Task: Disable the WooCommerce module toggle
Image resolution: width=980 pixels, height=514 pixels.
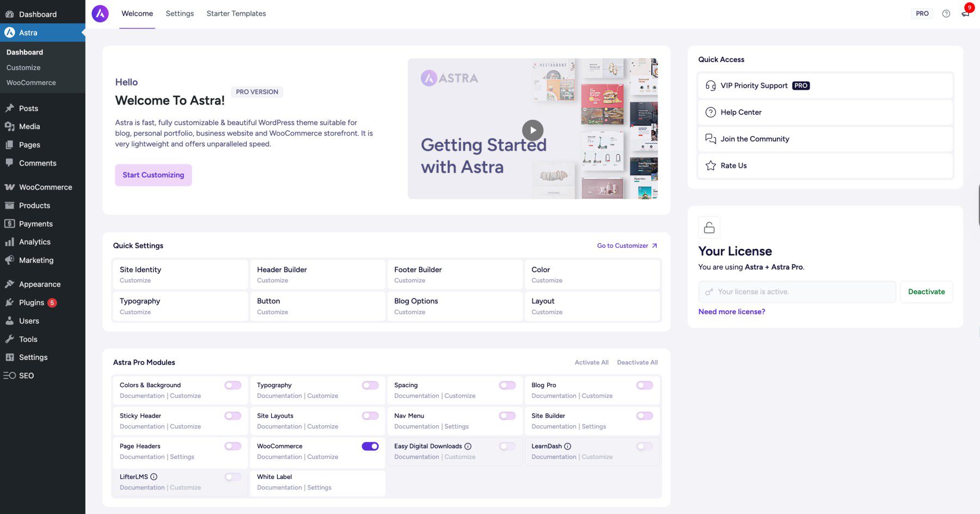Action: pos(370,446)
